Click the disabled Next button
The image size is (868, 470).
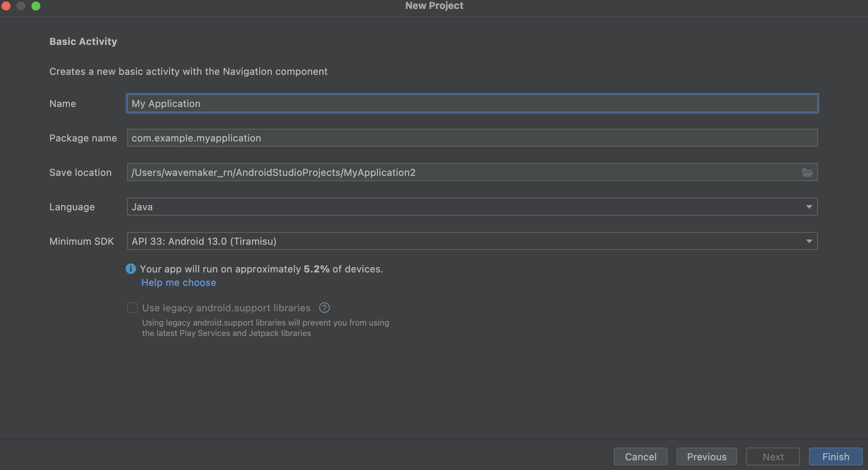pos(772,457)
